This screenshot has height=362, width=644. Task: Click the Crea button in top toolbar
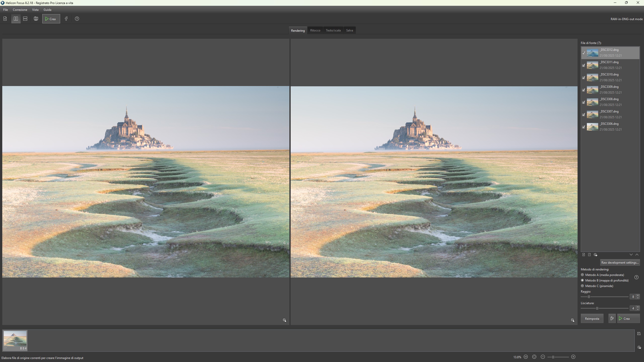point(51,19)
